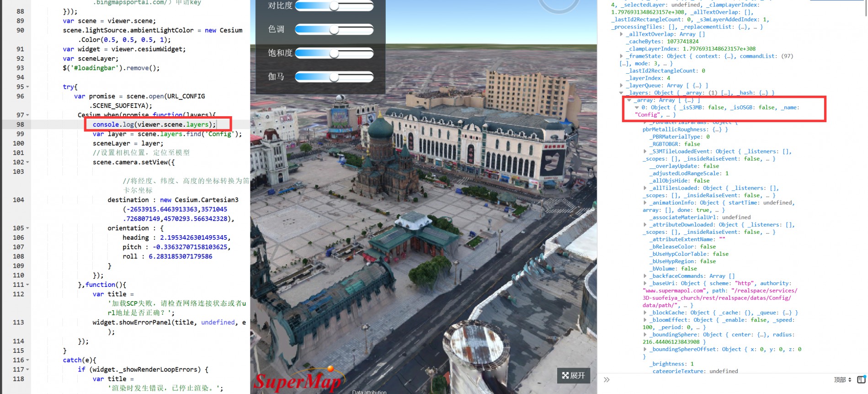Fold the try block at line 95
The width and height of the screenshot is (868, 394).
(x=28, y=87)
